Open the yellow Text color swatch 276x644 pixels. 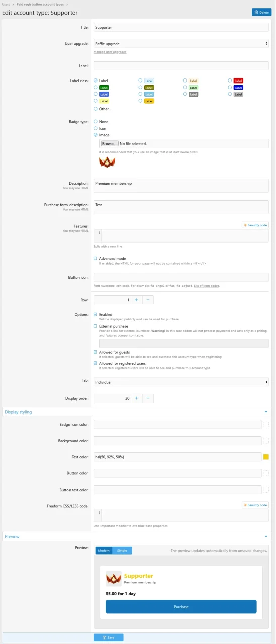click(x=266, y=457)
